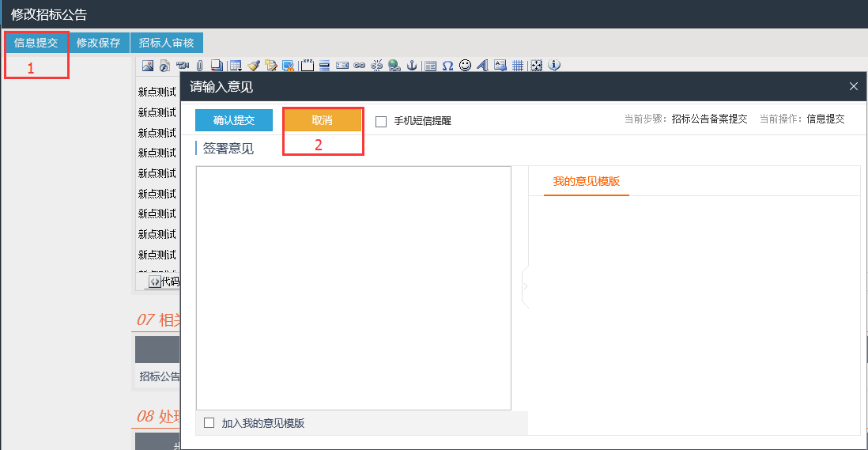Click the insert image icon in editor toolbar
This screenshot has width=868, height=450.
(147, 66)
